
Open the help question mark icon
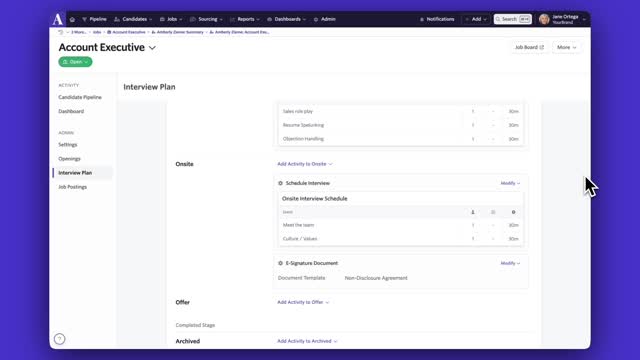click(60, 339)
